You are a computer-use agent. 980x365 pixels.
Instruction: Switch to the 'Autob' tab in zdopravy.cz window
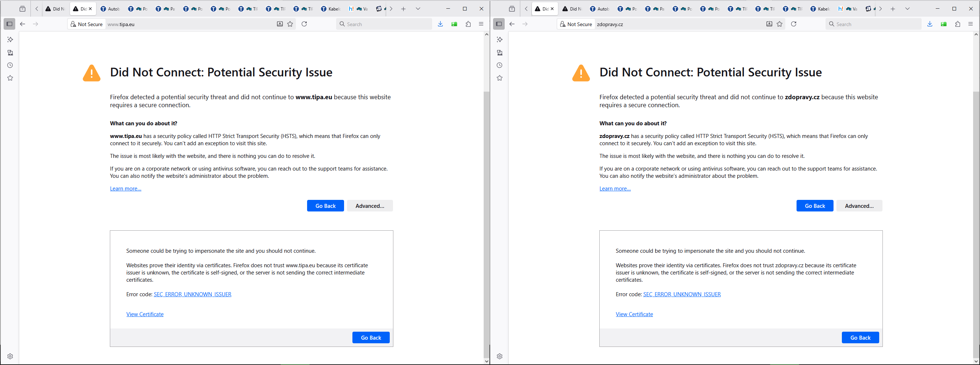point(600,9)
